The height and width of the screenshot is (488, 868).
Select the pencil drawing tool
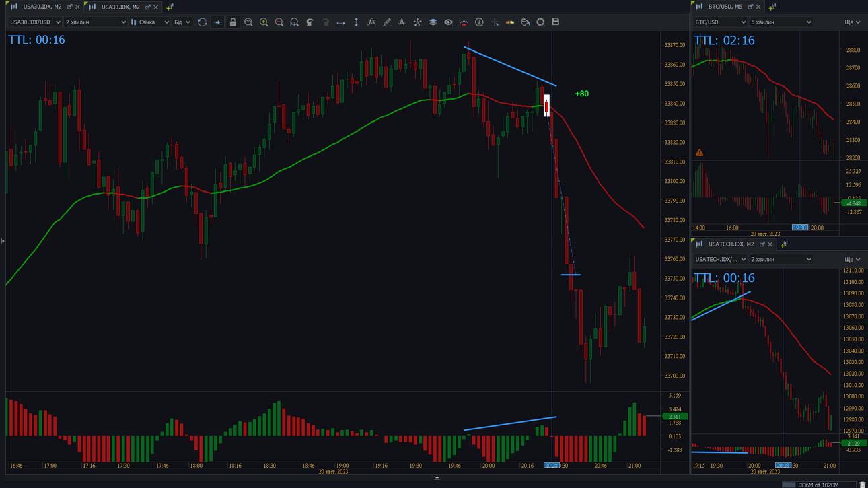pos(387,22)
